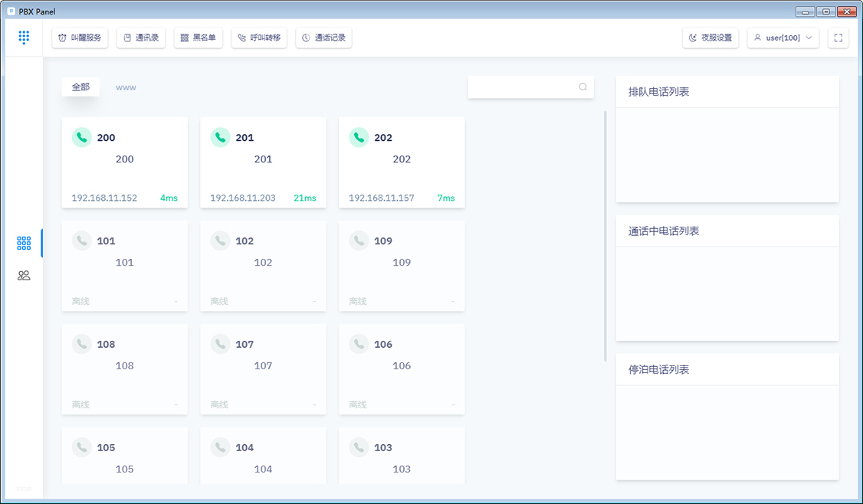Click 离线 status on extension 109 card

tap(358, 302)
